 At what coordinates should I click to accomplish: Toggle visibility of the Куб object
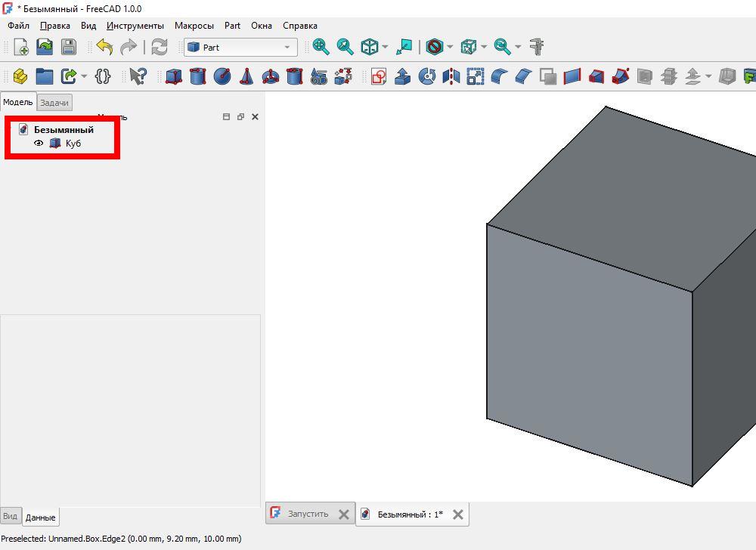pyautogui.click(x=39, y=143)
